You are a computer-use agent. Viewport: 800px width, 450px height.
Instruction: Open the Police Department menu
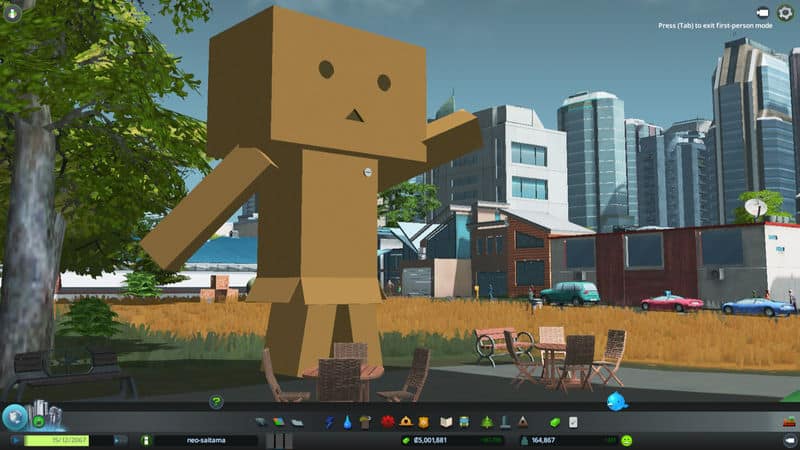click(424, 422)
